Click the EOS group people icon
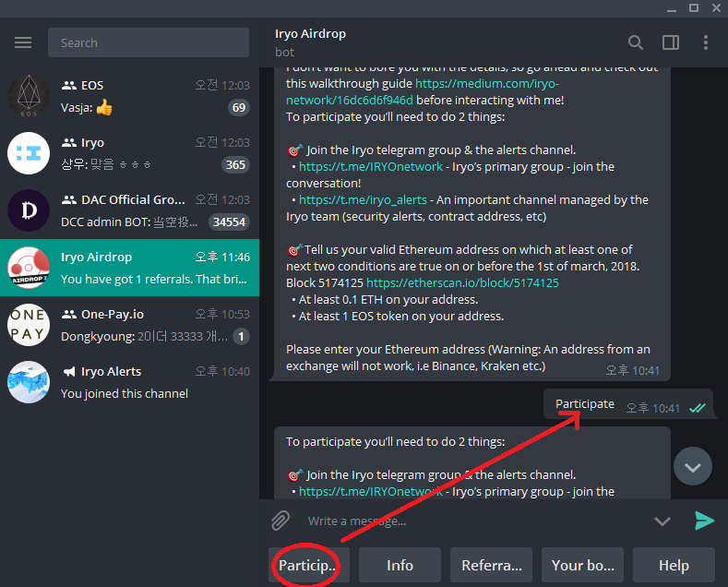The height and width of the screenshot is (587, 728). point(68,86)
